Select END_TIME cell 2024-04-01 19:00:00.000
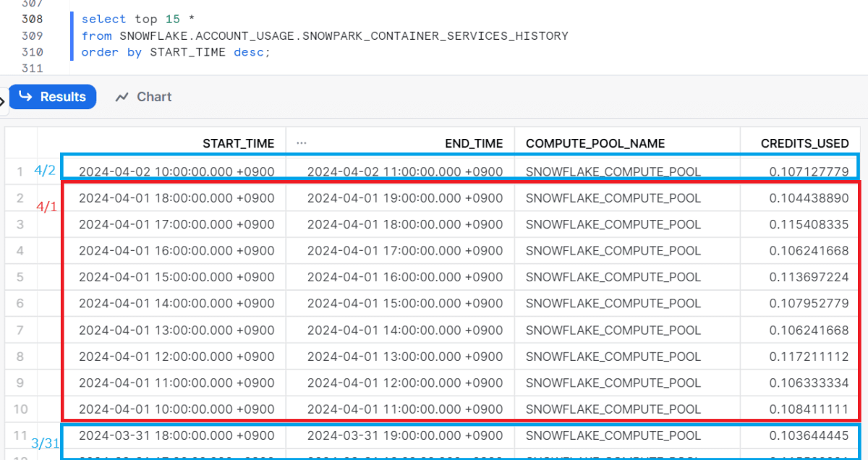 405,198
